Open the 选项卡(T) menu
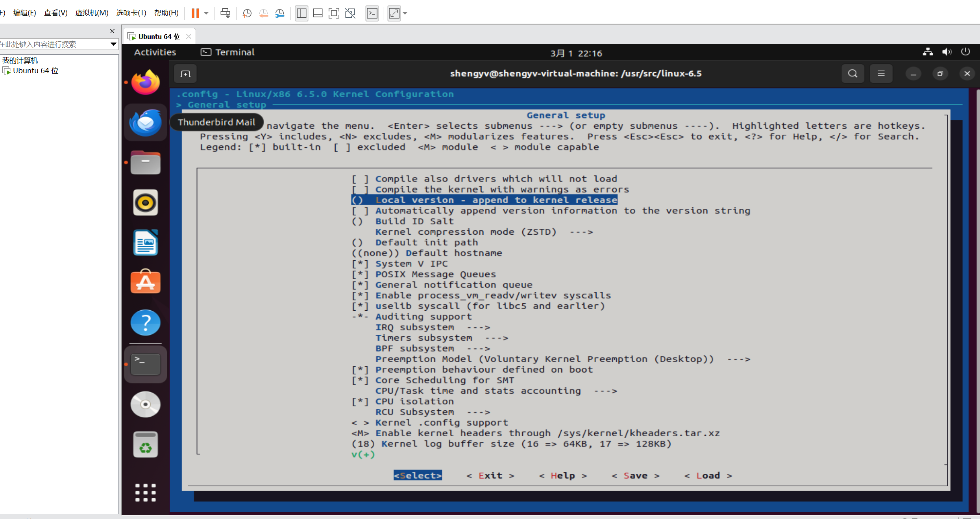Screen dimensions: 980x519 click(131, 13)
